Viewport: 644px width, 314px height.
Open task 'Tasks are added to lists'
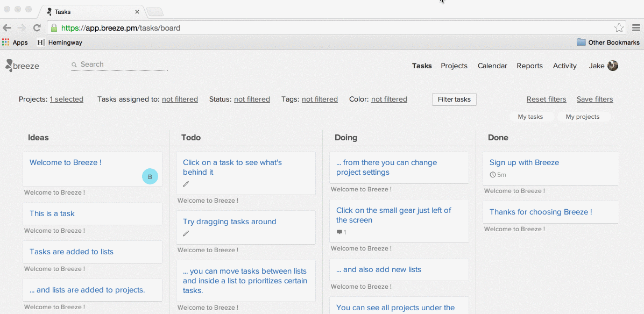[72, 252]
